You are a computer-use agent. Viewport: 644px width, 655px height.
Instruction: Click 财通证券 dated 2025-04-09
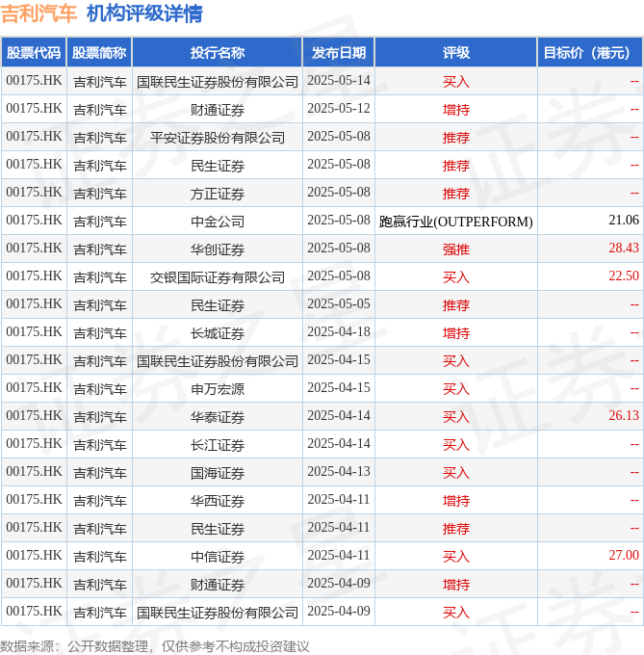coord(218,585)
